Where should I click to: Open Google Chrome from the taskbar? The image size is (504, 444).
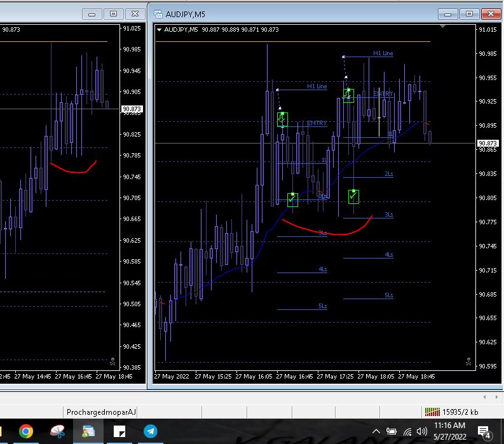tap(25, 431)
